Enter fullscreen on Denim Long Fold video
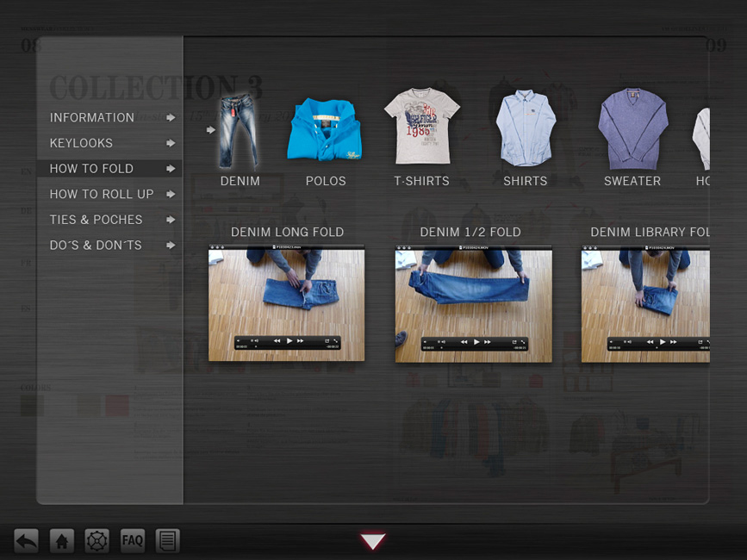747x560 pixels. pyautogui.click(x=336, y=341)
